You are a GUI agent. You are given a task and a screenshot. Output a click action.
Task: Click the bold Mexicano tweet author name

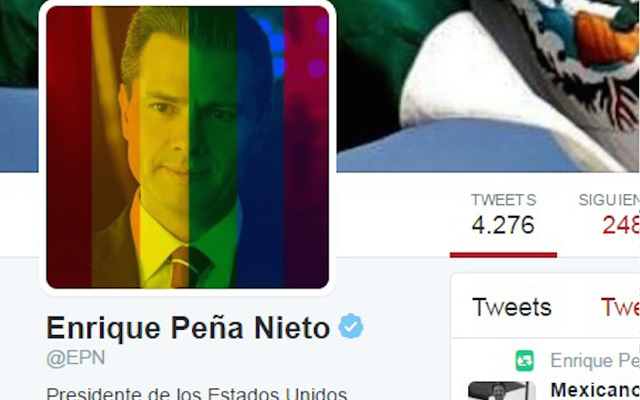point(595,391)
